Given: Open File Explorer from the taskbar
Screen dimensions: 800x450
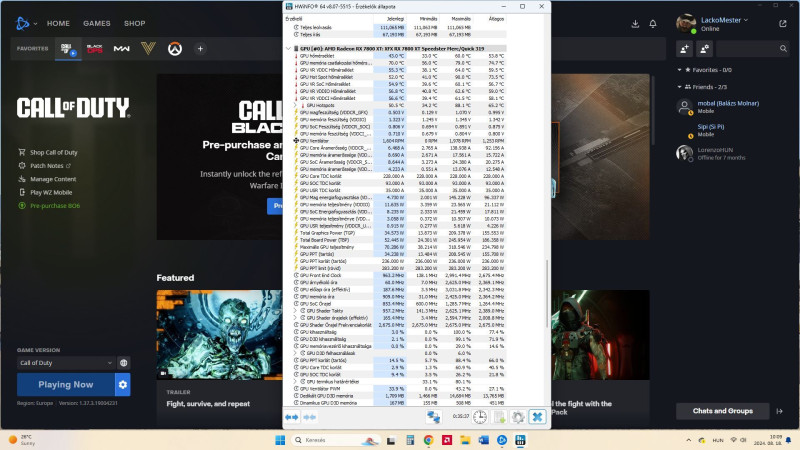Looking at the screenshot, I should pos(465,440).
